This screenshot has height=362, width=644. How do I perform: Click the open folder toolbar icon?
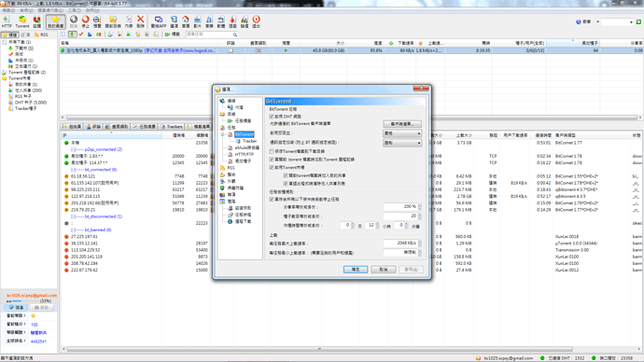pyautogui.click(x=113, y=21)
